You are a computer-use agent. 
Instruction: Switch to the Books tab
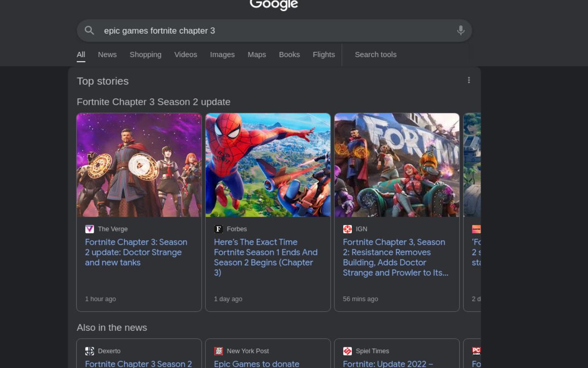pos(289,54)
